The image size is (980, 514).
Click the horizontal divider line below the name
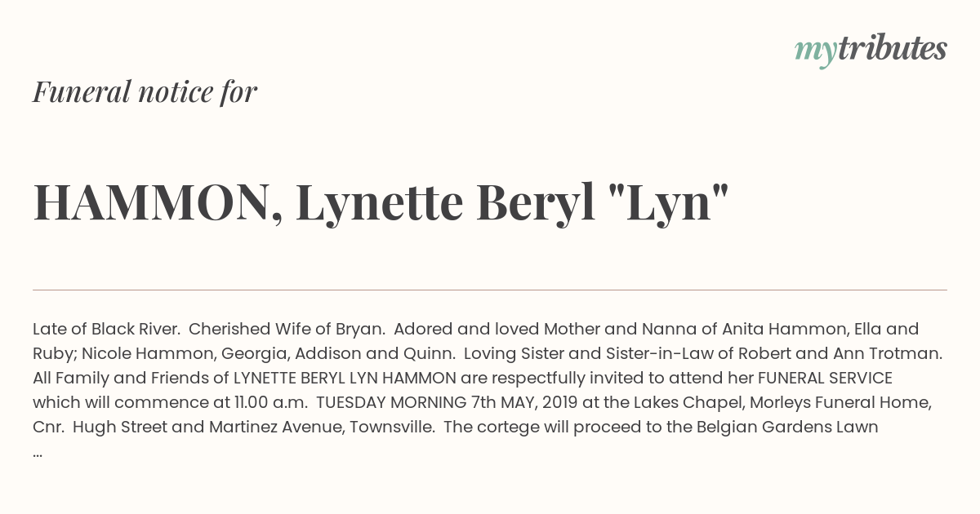click(490, 290)
